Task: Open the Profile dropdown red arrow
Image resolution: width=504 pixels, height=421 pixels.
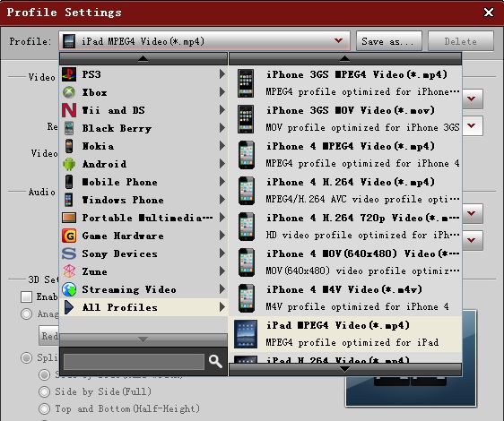Action: coord(338,41)
